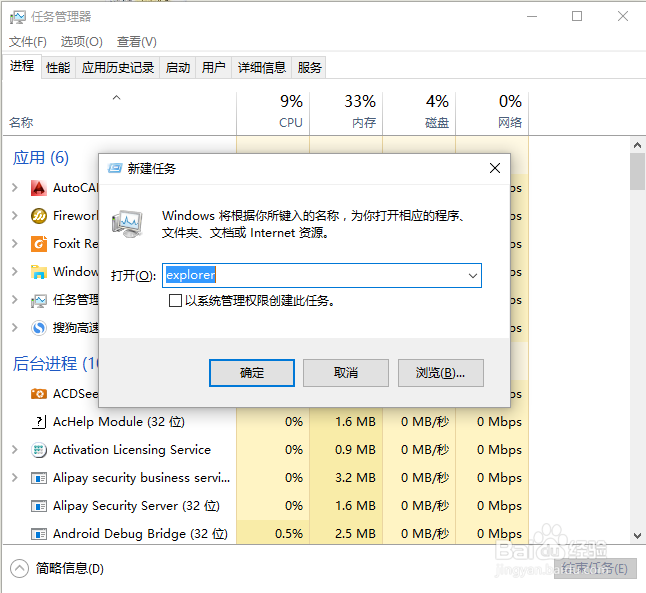
Task: Click the Alipay Security Server icon
Action: click(x=39, y=506)
